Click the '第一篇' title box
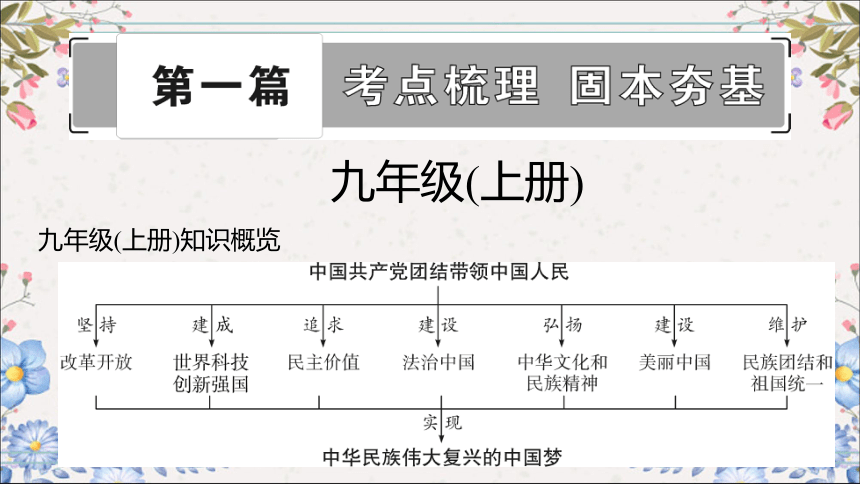 point(219,86)
